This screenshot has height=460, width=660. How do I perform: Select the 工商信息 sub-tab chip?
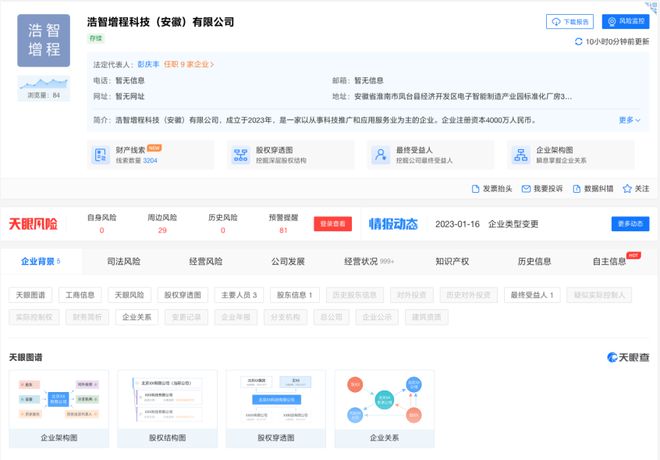(80, 295)
